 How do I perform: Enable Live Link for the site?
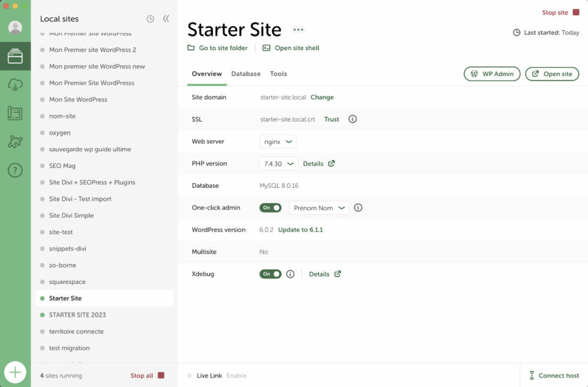click(x=236, y=375)
